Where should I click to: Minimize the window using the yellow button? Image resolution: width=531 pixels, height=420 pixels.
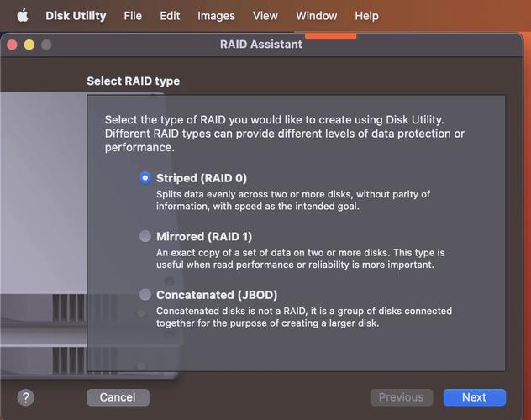29,45
